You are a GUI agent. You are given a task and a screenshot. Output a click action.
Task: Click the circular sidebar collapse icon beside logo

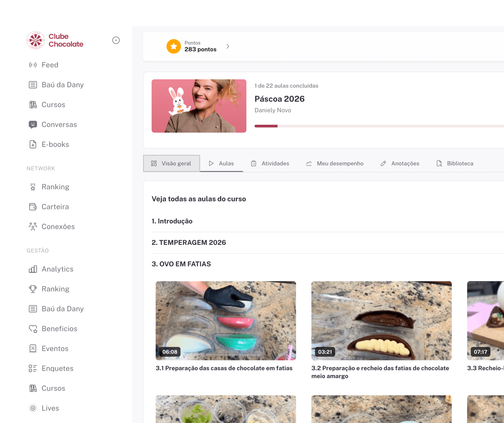click(x=116, y=40)
